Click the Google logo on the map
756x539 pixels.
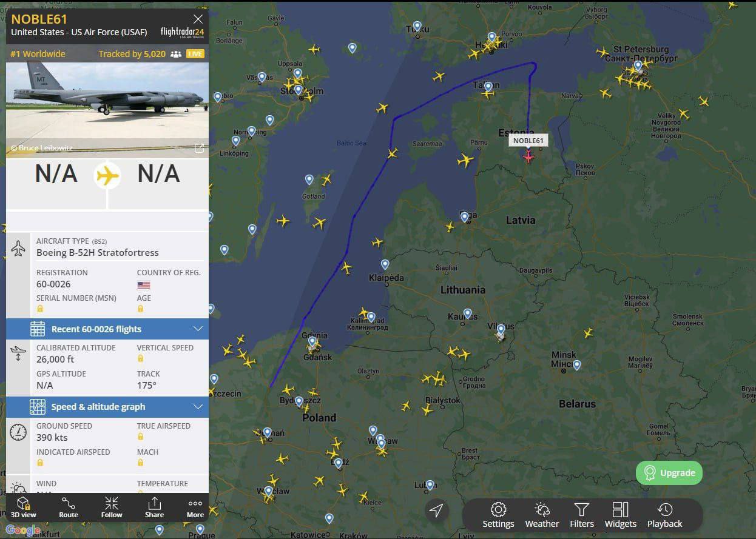(x=23, y=531)
